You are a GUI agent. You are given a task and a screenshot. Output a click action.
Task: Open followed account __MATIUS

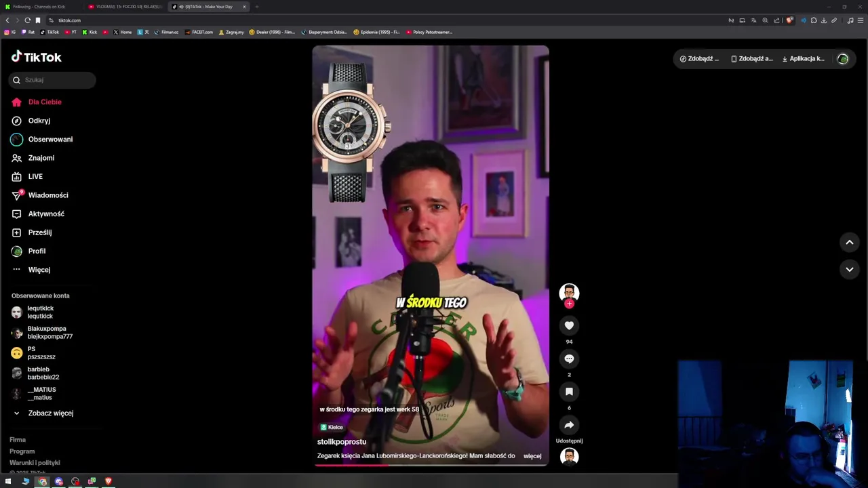(x=33, y=394)
